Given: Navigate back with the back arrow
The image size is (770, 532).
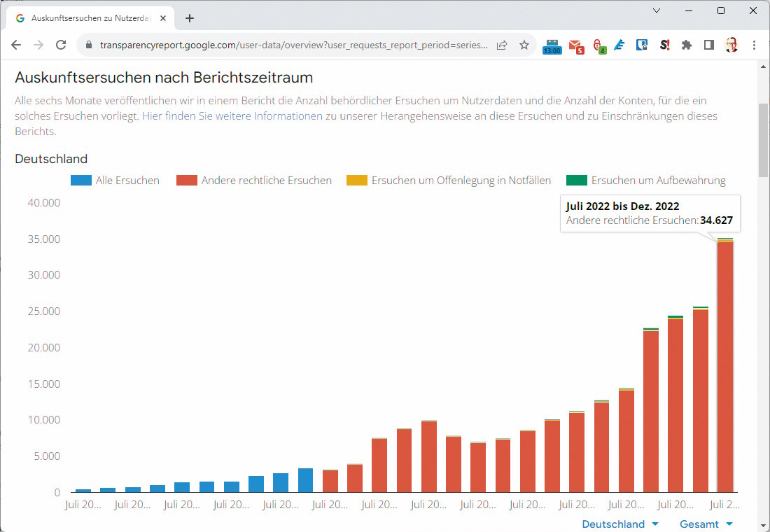Looking at the screenshot, I should tap(16, 45).
